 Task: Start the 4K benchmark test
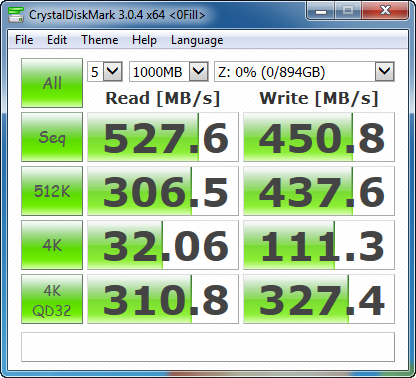[x=52, y=245]
